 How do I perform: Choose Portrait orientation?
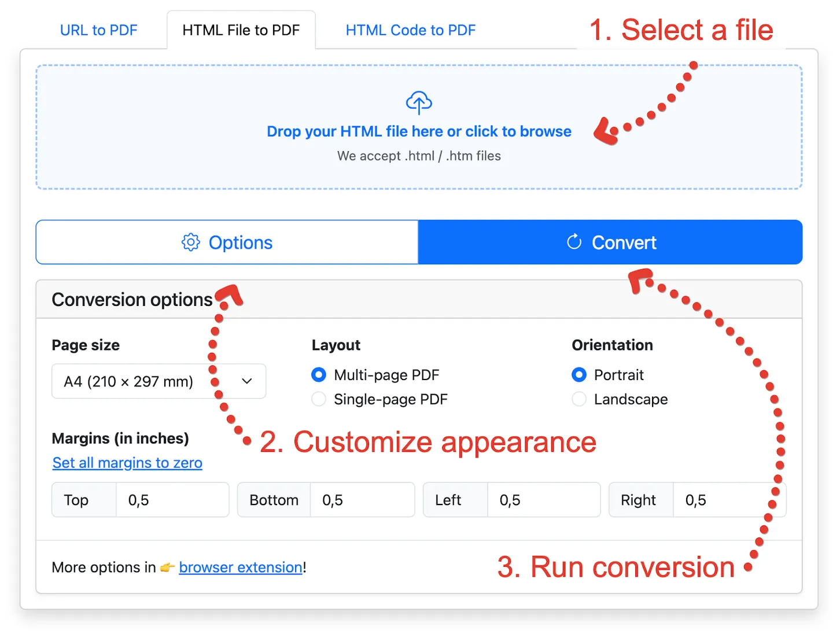579,375
